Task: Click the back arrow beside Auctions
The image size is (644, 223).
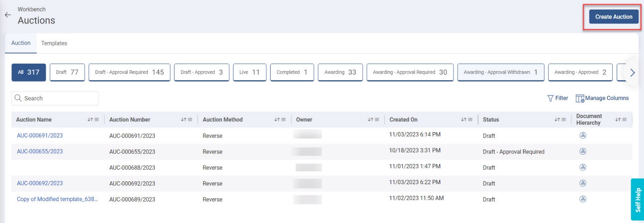Action: pos(7,15)
